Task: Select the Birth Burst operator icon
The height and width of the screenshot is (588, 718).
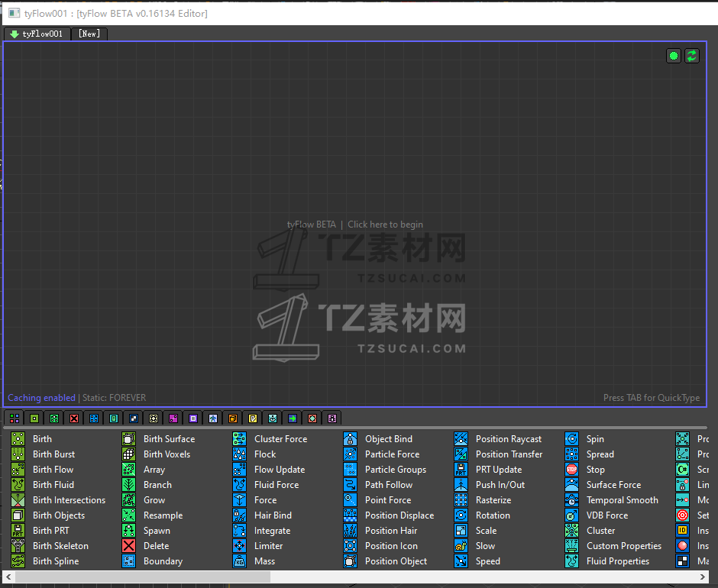Action: click(x=18, y=454)
